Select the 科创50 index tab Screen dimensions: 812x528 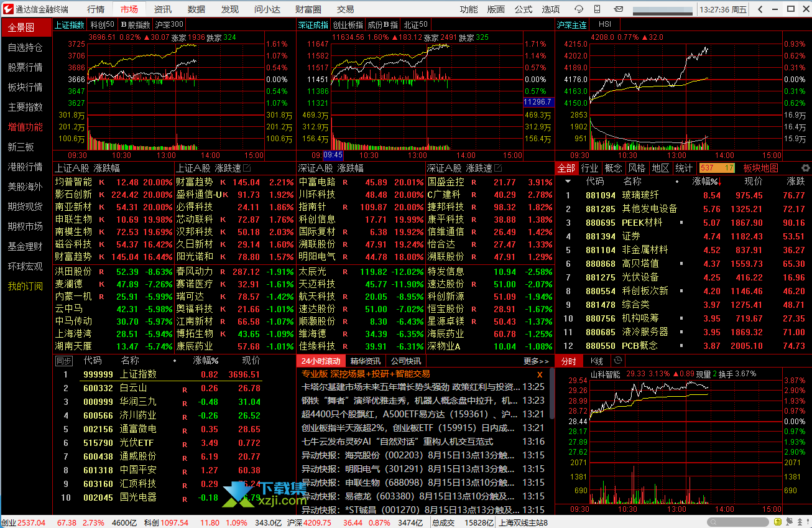coord(103,25)
